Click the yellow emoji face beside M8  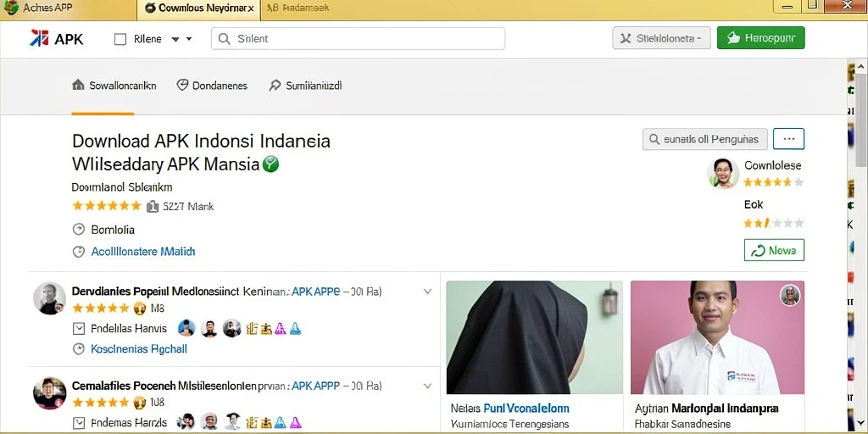[140, 309]
